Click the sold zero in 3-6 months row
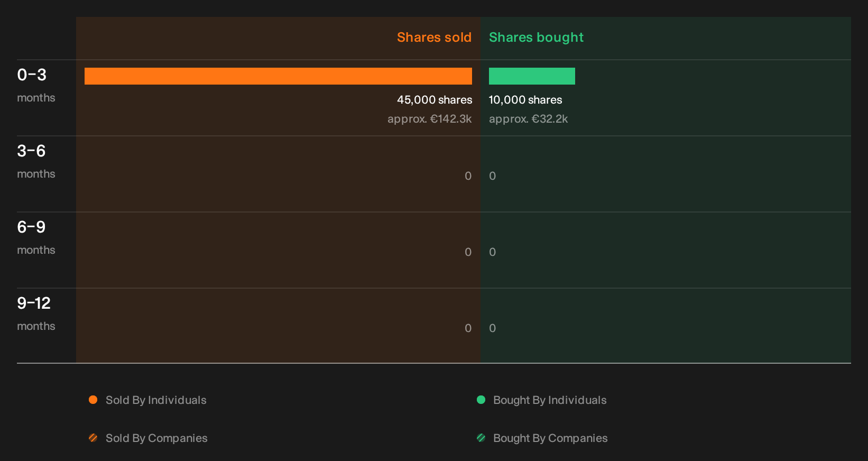Image resolution: width=868 pixels, height=461 pixels. 468,176
